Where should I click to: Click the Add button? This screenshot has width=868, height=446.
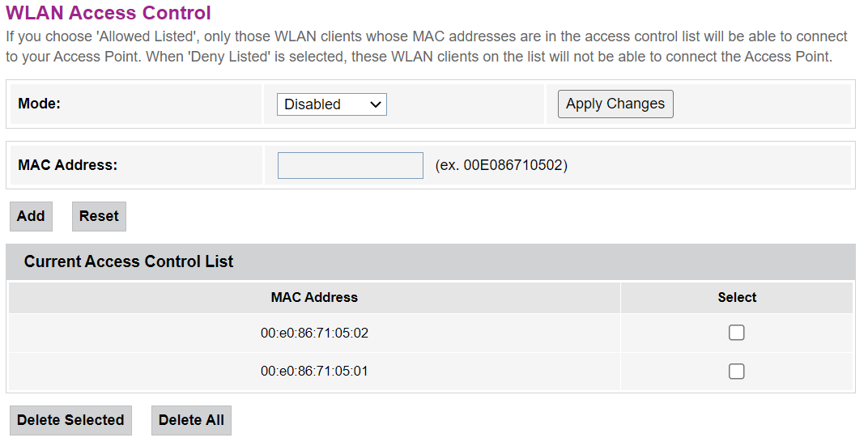(x=31, y=216)
